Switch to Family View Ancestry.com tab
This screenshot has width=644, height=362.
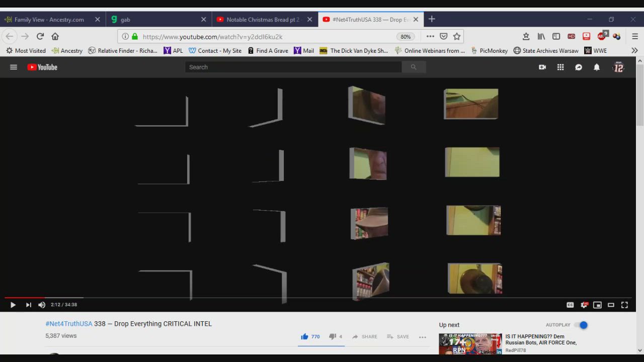49,20
